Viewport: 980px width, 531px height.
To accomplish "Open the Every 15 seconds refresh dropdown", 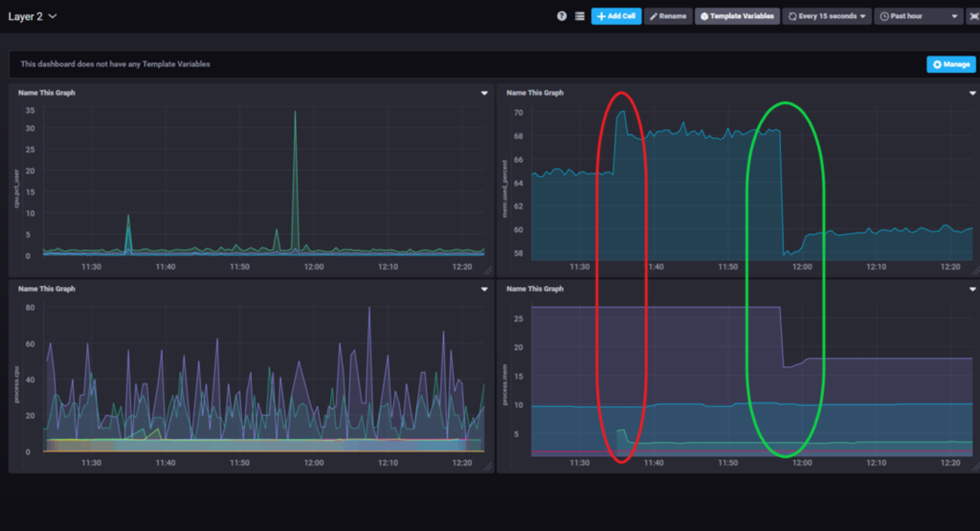I will click(826, 16).
